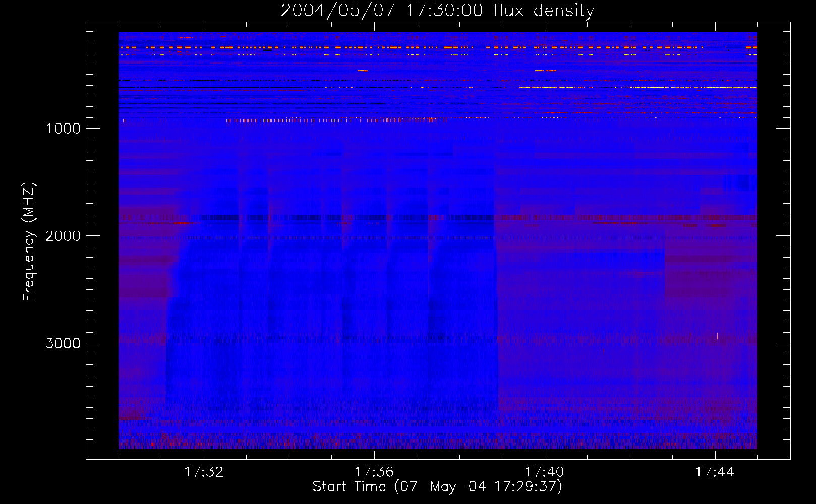
Task: Click the 'Frequency (MHZ)' axis label
Action: [x=29, y=242]
